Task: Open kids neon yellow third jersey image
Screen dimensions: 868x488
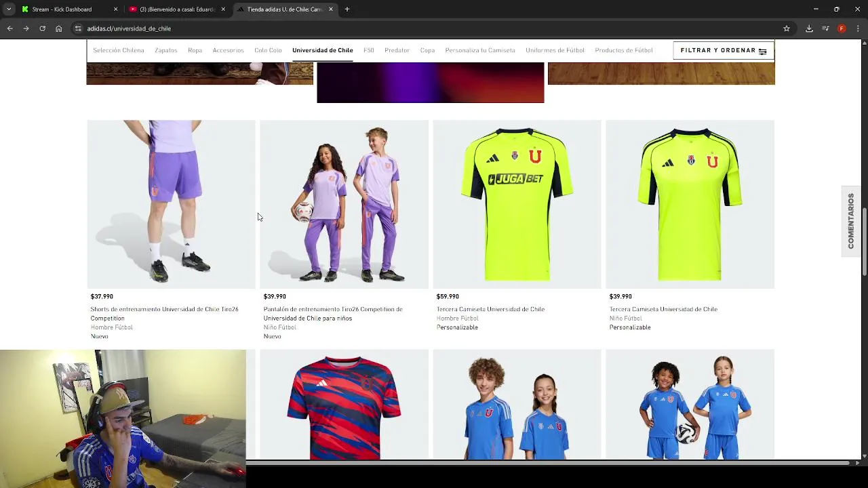Action: 690,204
